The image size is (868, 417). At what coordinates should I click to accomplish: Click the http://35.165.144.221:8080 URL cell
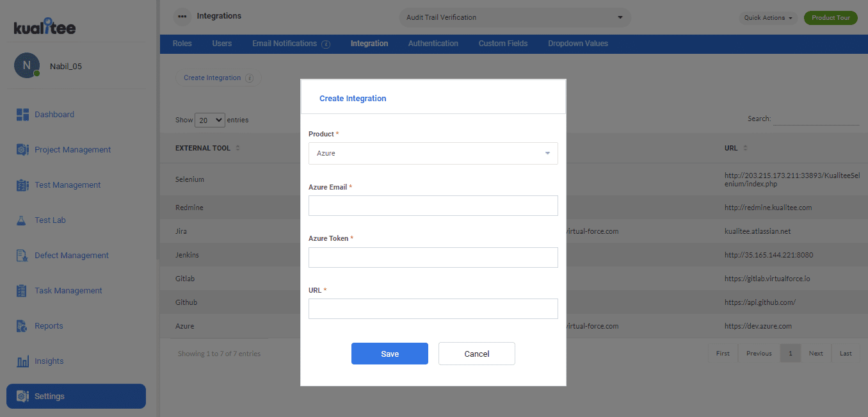pos(769,255)
